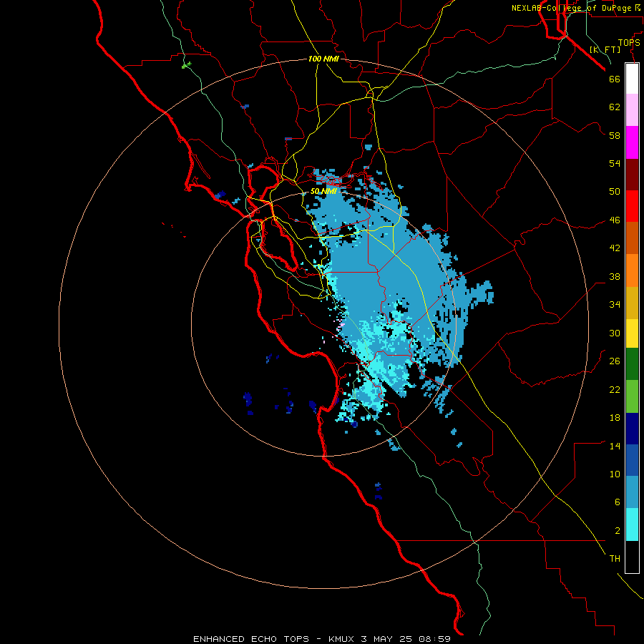
Task: Click the legend value '62'
Action: 615,107
